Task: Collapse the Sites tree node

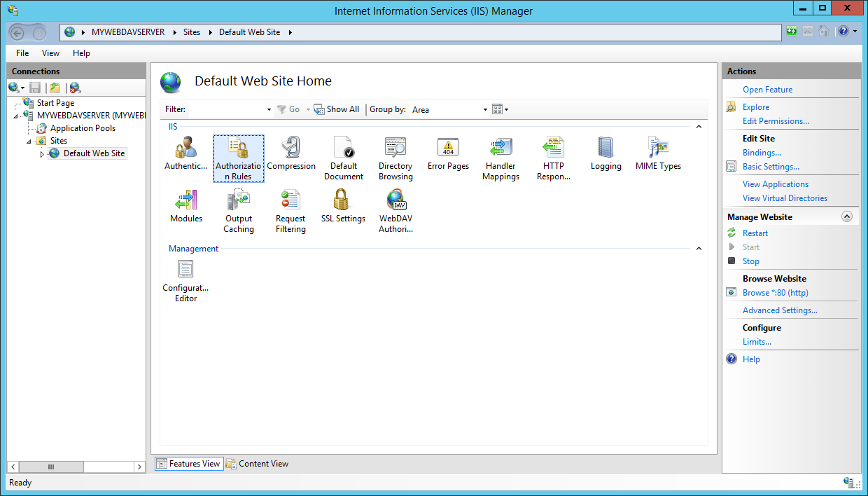Action: pos(29,141)
